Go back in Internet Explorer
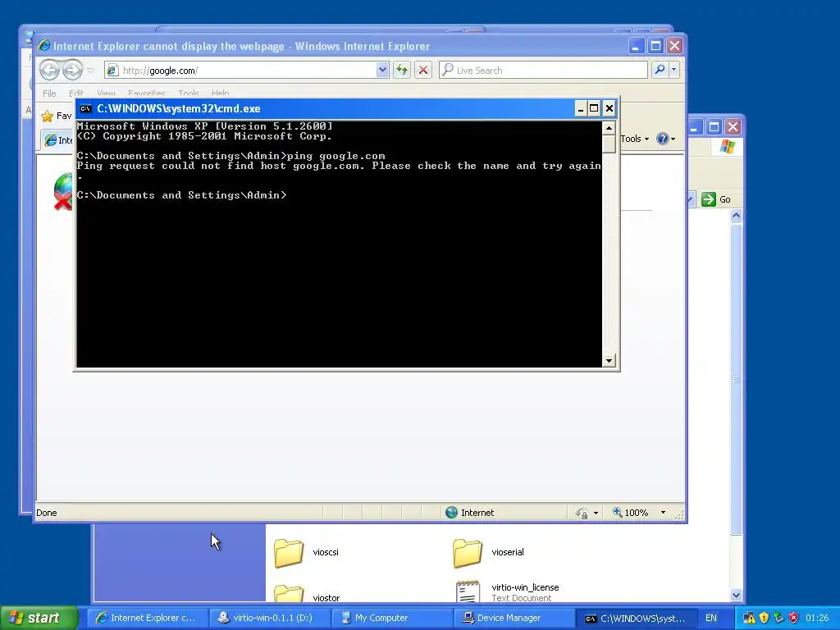Viewport: 840px width, 630px height. click(49, 70)
